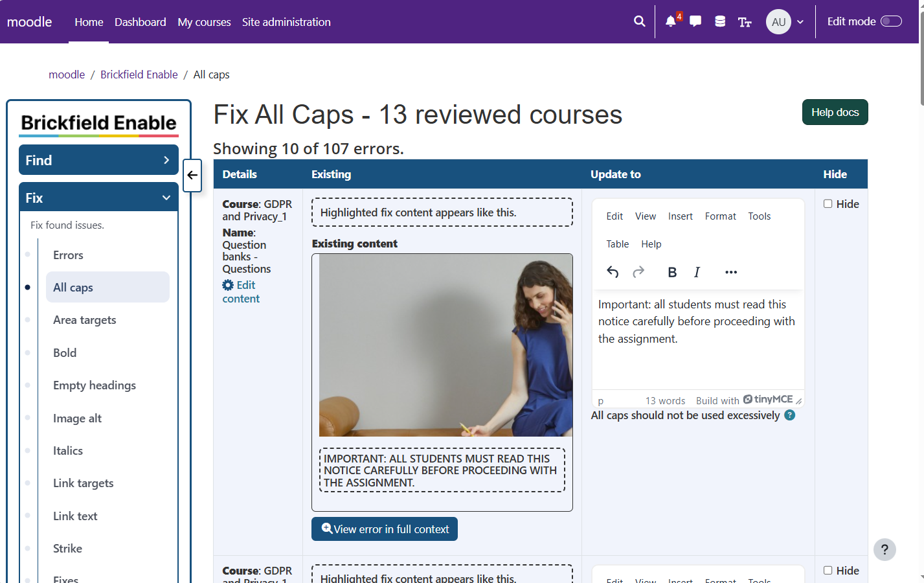Click the woman on phone image
This screenshot has width=924, height=583.
click(x=445, y=345)
